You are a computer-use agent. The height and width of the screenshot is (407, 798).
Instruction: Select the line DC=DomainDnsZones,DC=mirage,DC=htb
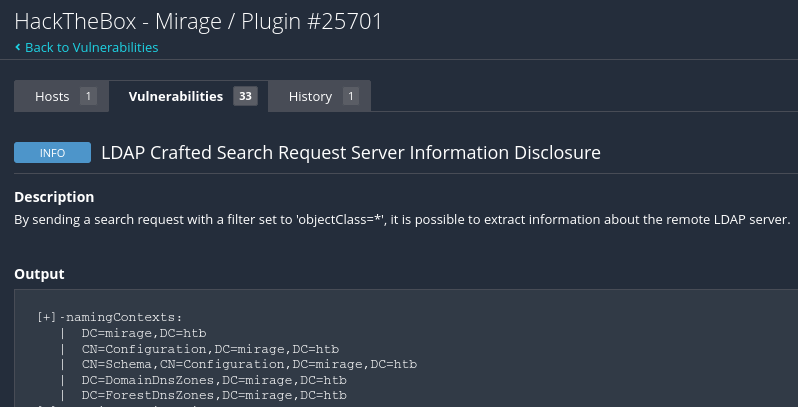tap(214, 380)
